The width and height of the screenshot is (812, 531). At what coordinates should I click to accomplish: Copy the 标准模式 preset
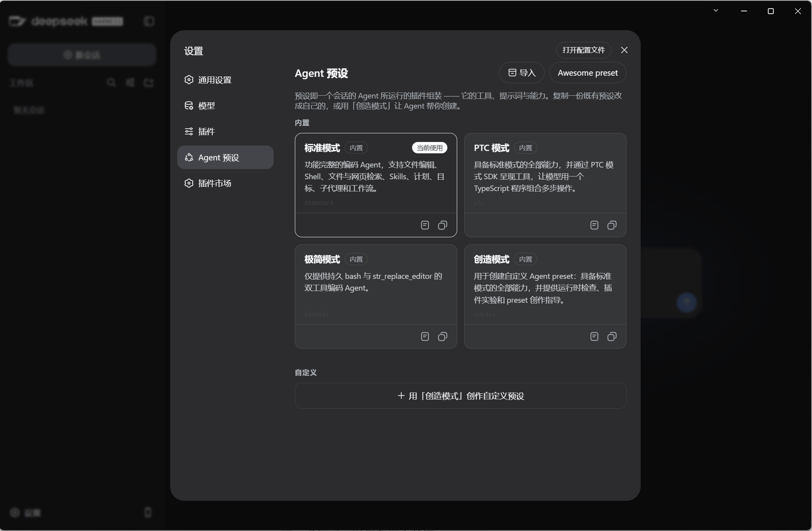(x=443, y=225)
